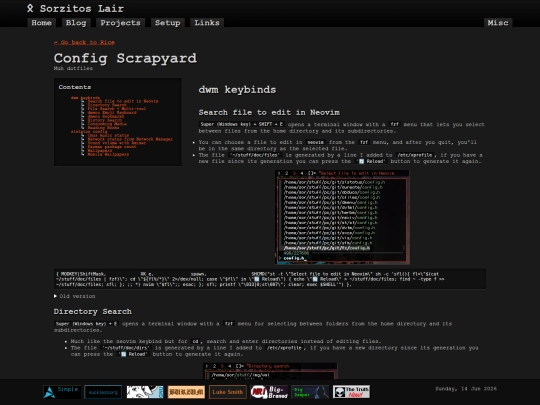
Task: Switch to the Setup tab
Action: point(168,23)
